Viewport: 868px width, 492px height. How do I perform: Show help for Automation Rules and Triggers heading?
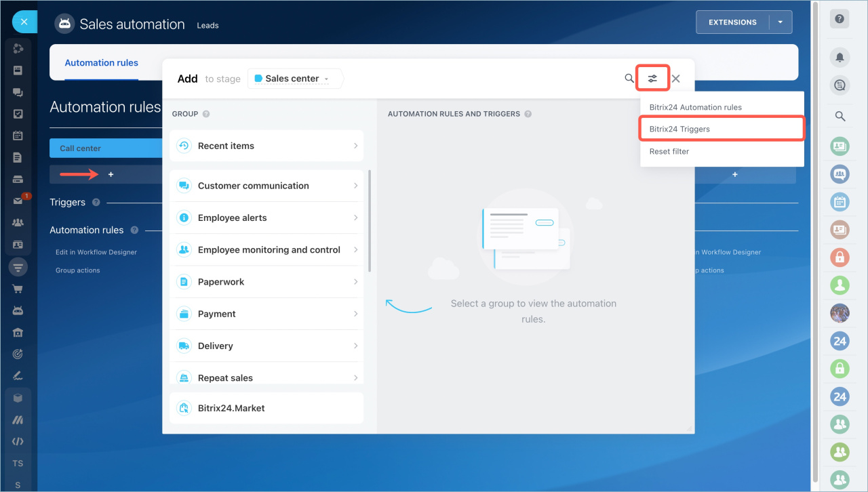[x=528, y=114]
